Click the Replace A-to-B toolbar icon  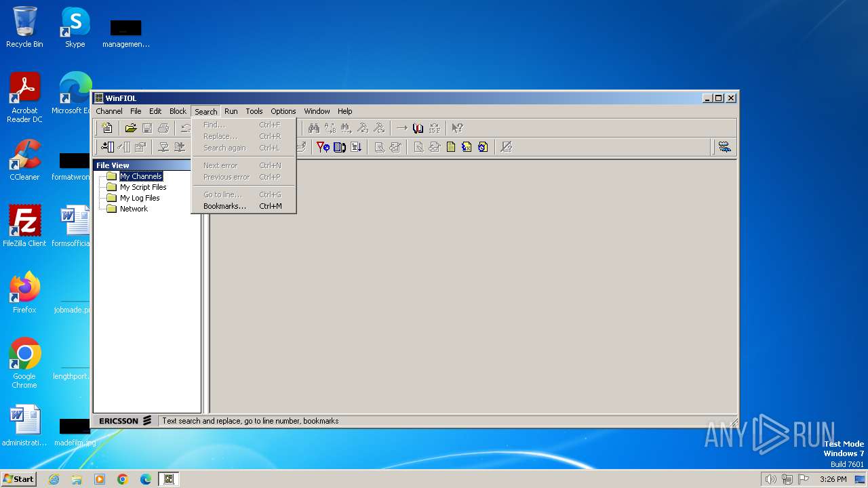pos(330,127)
